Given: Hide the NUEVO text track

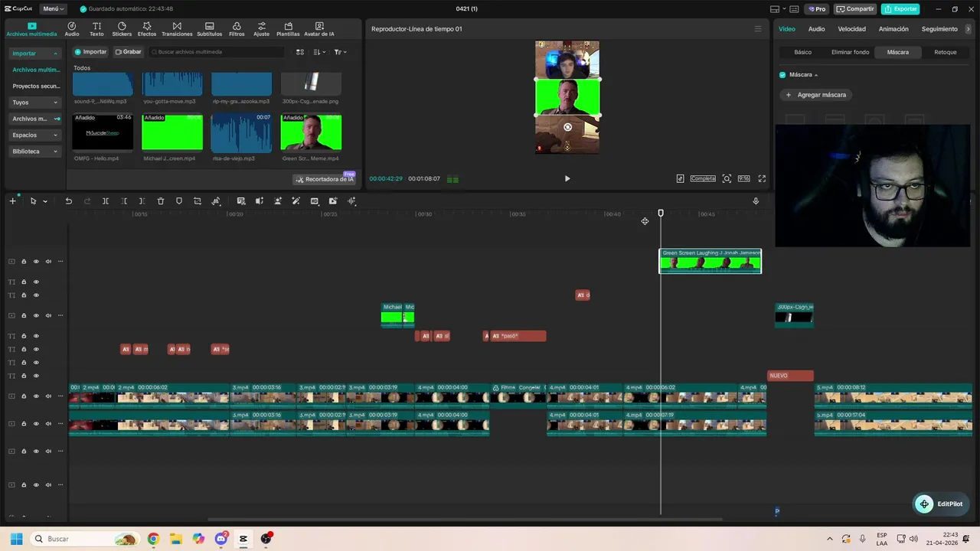Looking at the screenshot, I should pyautogui.click(x=36, y=376).
